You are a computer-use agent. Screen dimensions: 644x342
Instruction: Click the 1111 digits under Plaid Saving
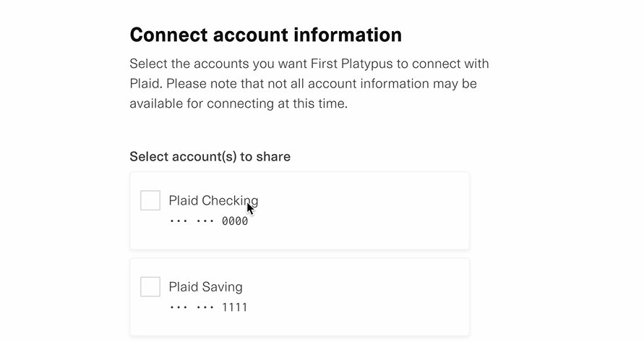click(235, 307)
